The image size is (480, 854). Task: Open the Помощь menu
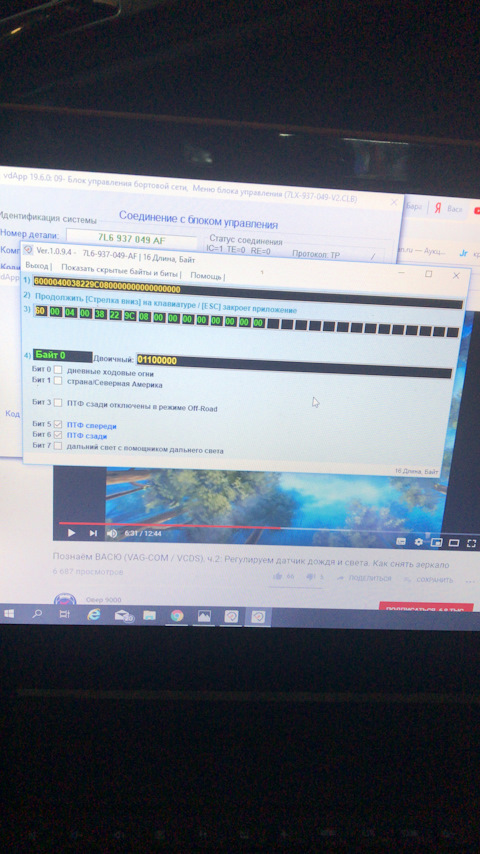click(x=205, y=276)
